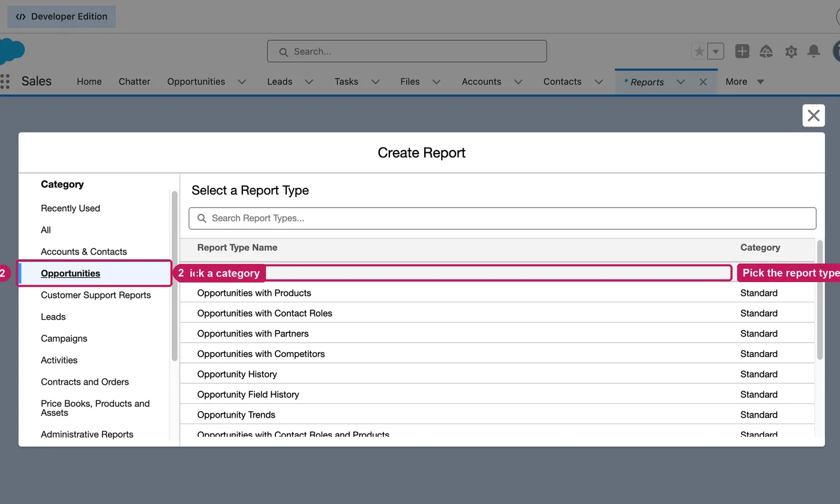Open the Trailhead guidance icon
The height and width of the screenshot is (504, 840).
(x=766, y=52)
